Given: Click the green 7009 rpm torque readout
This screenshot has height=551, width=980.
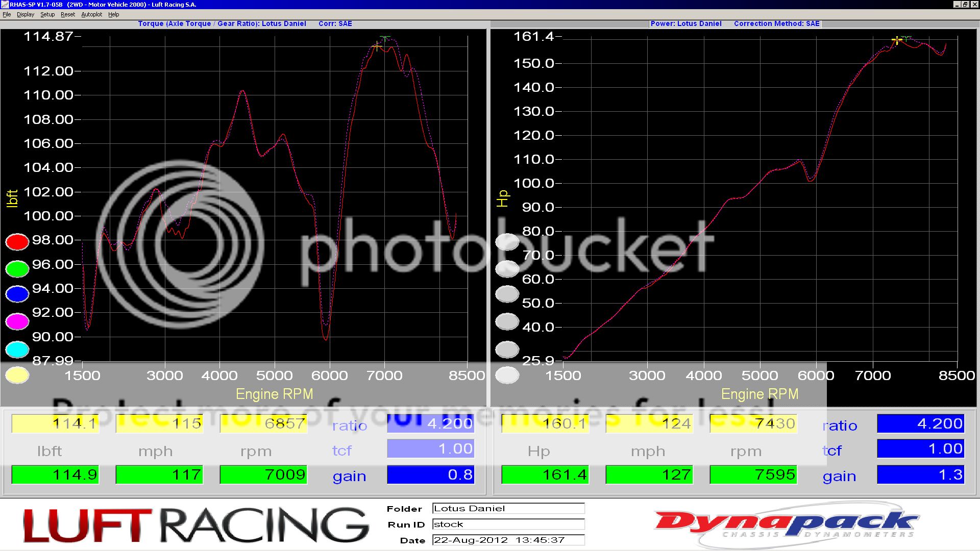Looking at the screenshot, I should click(x=263, y=474).
